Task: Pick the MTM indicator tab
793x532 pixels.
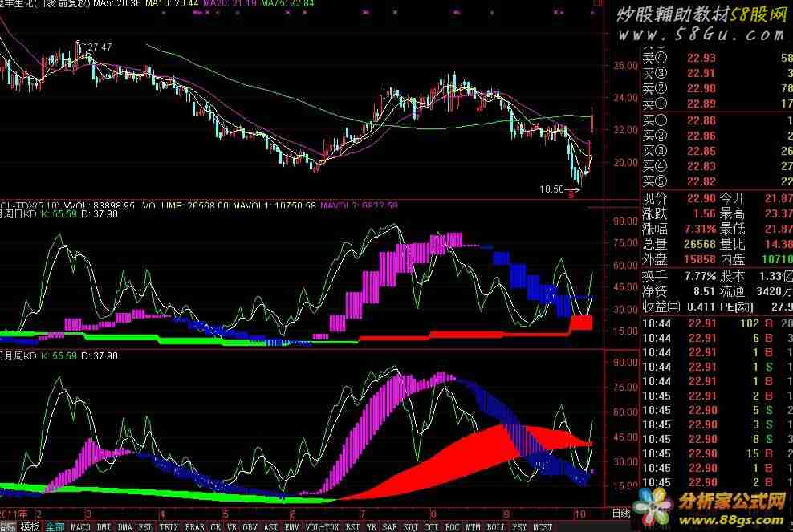Action: [x=473, y=527]
